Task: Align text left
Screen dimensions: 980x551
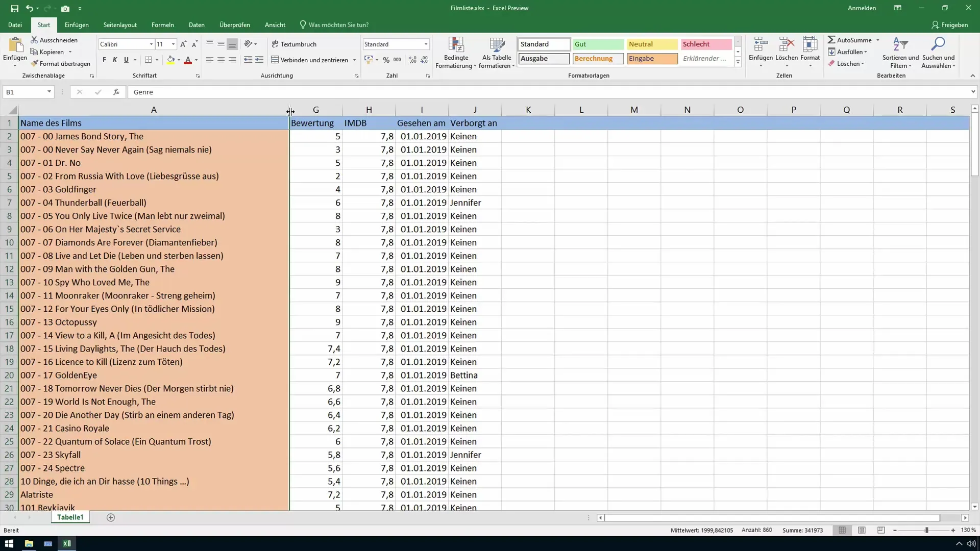Action: point(209,60)
